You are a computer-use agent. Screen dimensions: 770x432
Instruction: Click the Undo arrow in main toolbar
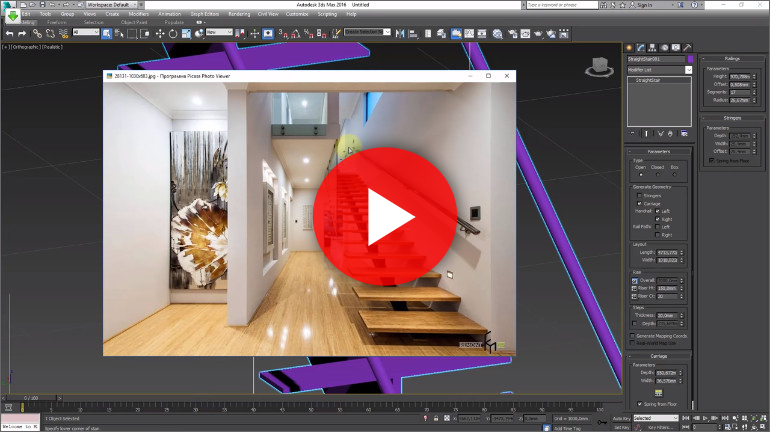click(9, 34)
